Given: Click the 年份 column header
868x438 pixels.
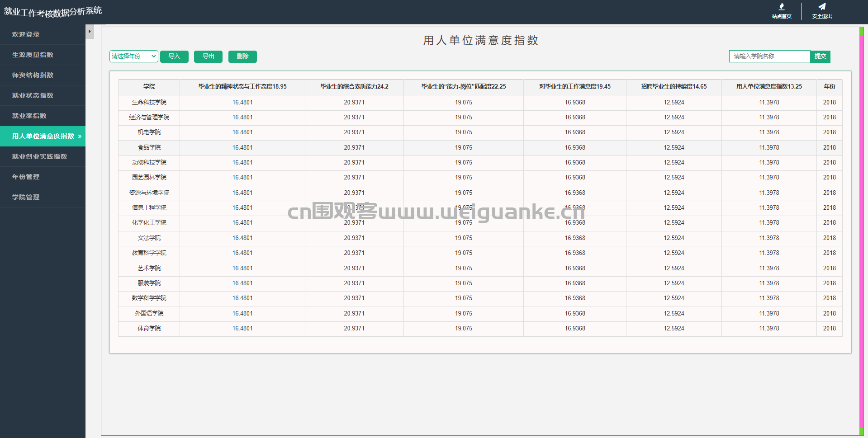Looking at the screenshot, I should [x=830, y=87].
